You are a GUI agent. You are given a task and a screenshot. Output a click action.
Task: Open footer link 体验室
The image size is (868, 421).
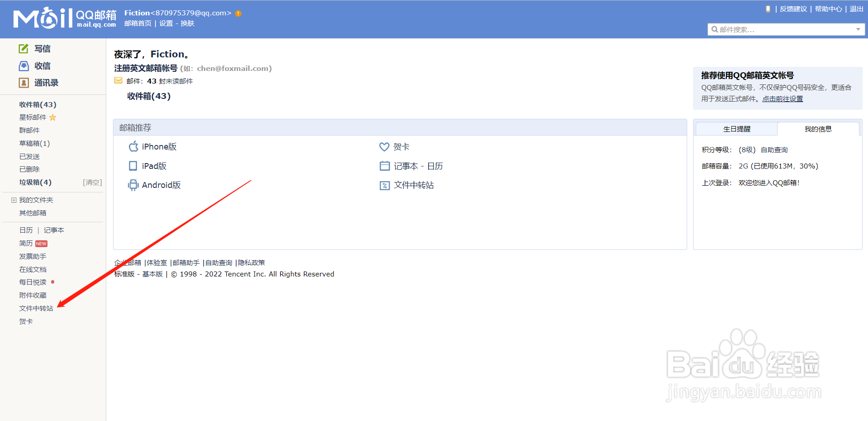point(157,263)
